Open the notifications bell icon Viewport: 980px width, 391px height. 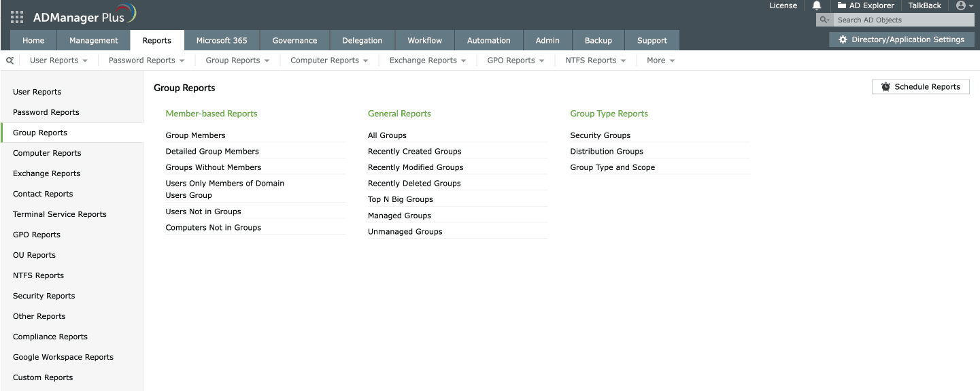pos(817,5)
